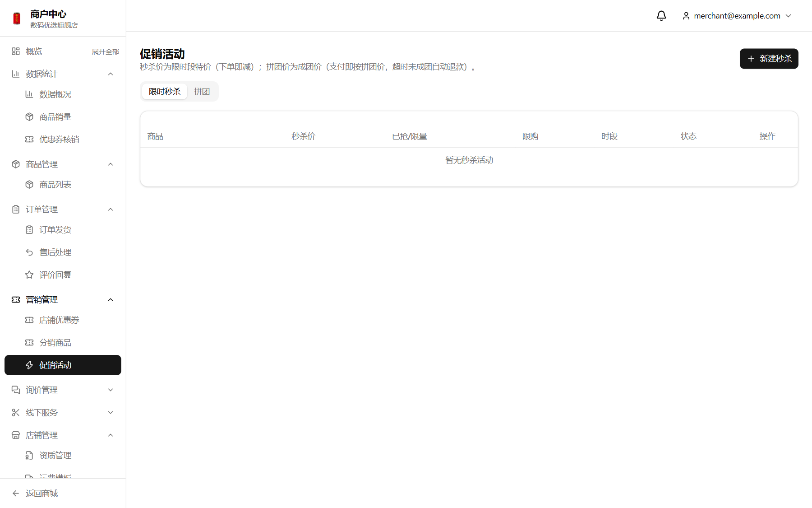812x508 pixels.
Task: Collapse the 营销管理 section chevron
Action: [x=111, y=300]
